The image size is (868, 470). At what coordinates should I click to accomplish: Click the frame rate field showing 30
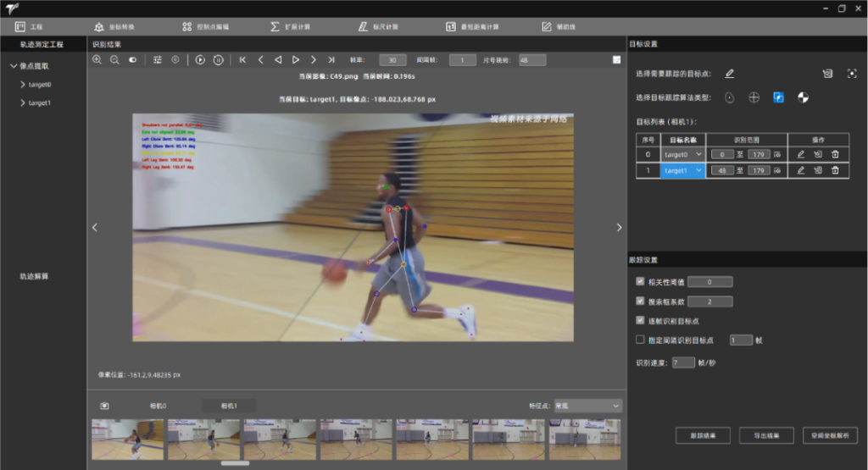pos(392,60)
